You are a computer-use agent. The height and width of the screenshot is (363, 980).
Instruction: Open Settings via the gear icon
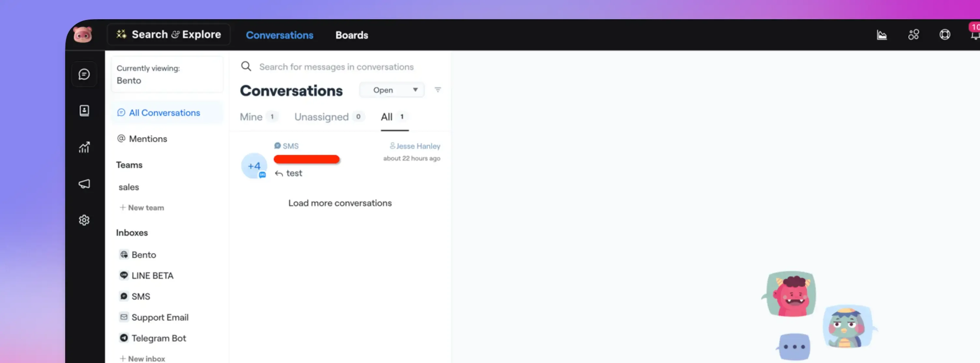(84, 220)
